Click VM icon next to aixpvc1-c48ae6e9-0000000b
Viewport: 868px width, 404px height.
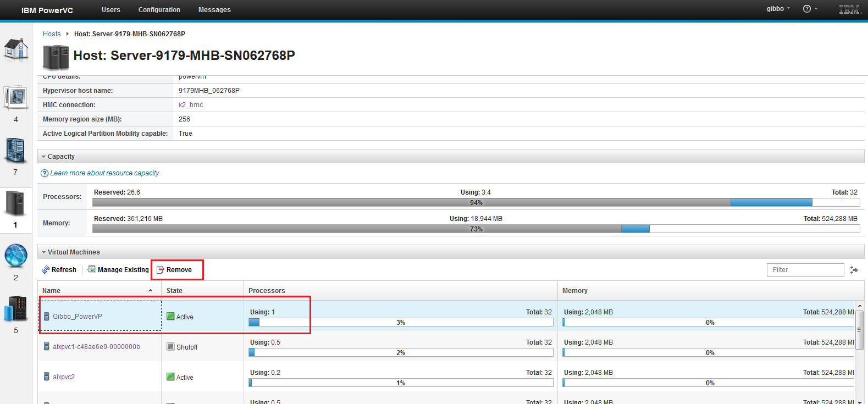click(47, 347)
